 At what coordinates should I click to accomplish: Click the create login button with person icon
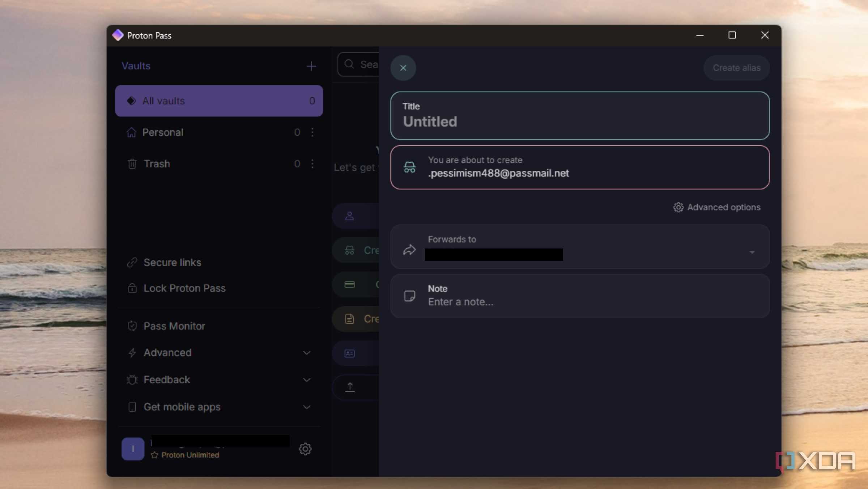point(356,216)
